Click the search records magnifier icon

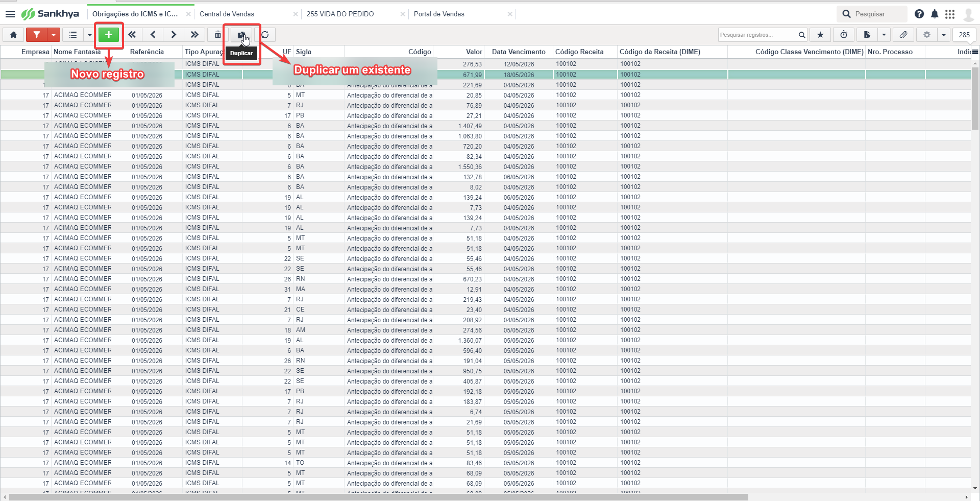click(x=802, y=35)
